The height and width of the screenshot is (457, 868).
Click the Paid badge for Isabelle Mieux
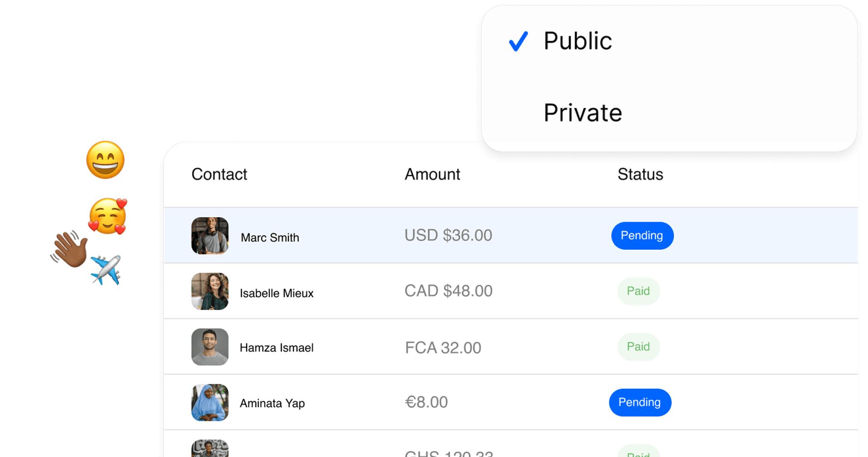(x=638, y=291)
